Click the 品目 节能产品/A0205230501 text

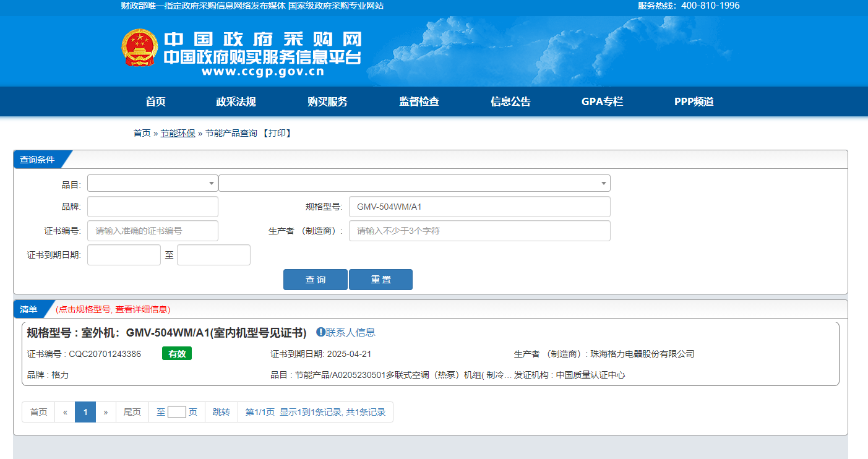tap(391, 375)
